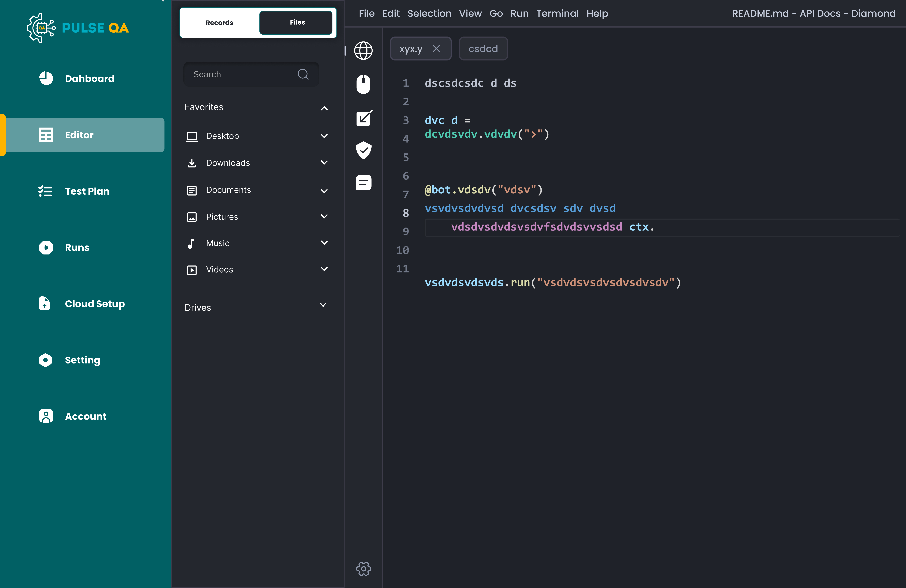Collapse the Favorites section
This screenshot has width=906, height=588.
point(324,108)
